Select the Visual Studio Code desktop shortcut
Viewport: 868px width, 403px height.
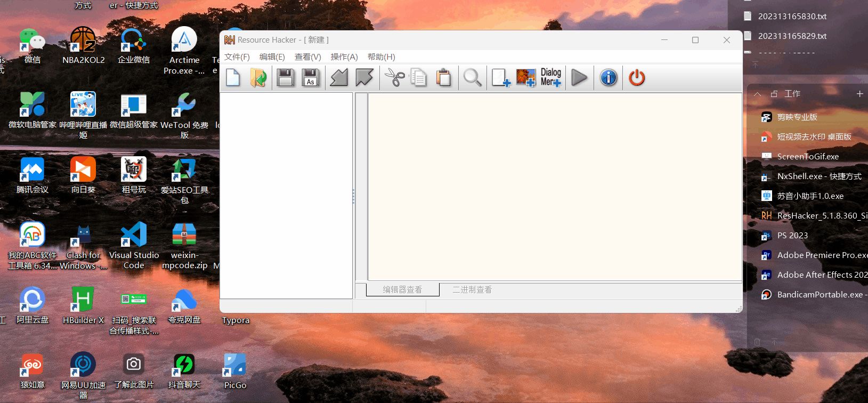(x=134, y=246)
